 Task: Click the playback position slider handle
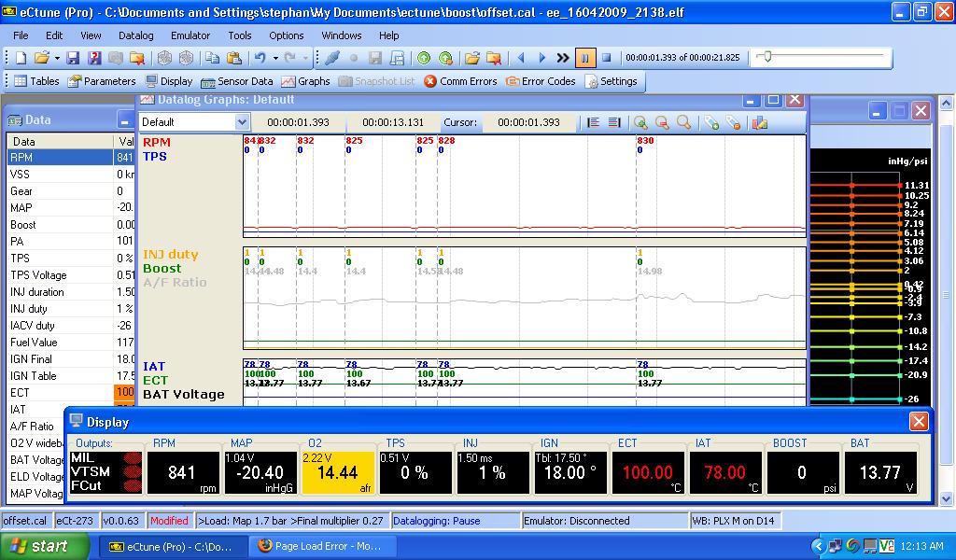767,57
